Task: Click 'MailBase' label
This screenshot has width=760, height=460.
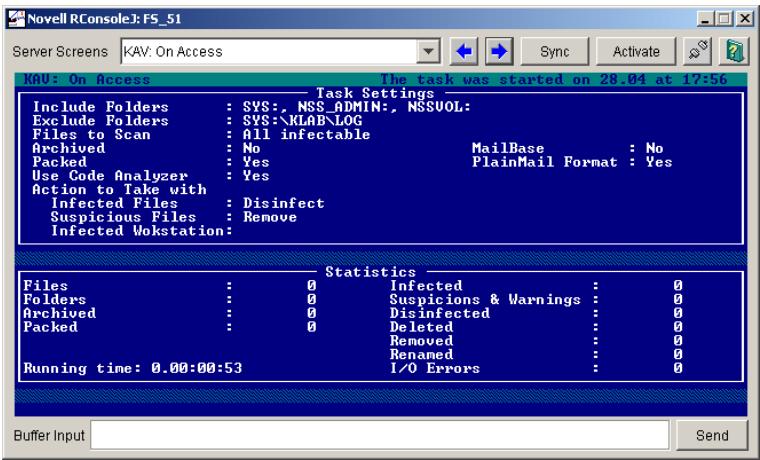Action: coord(508,148)
